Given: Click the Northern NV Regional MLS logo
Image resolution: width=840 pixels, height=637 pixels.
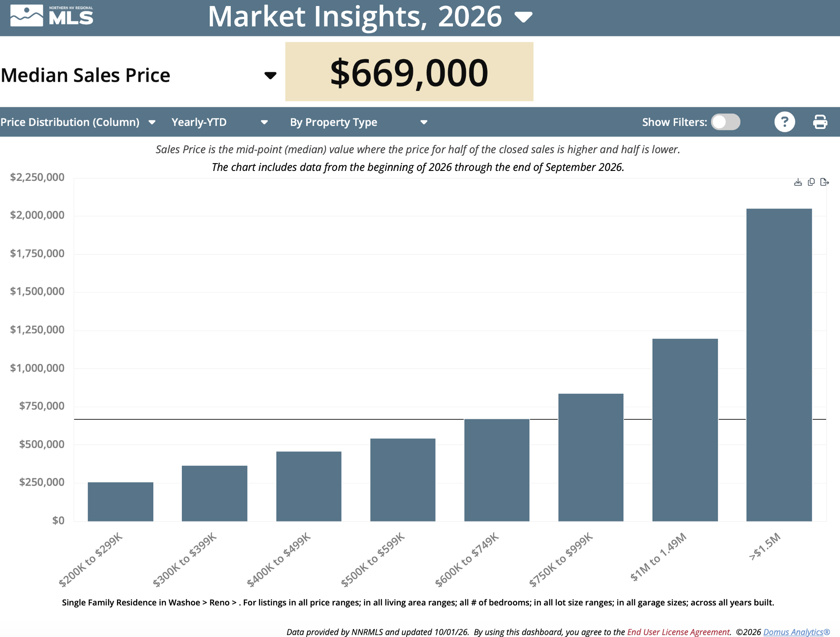Looking at the screenshot, I should pos(52,16).
